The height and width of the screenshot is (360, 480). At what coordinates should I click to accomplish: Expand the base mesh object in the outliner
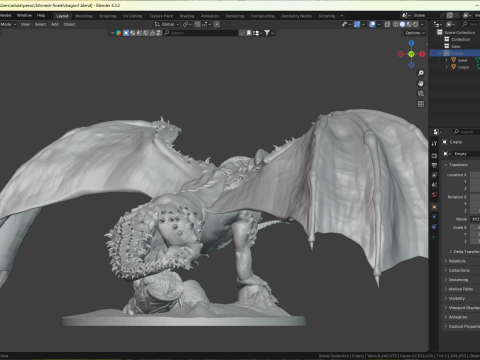446,60
